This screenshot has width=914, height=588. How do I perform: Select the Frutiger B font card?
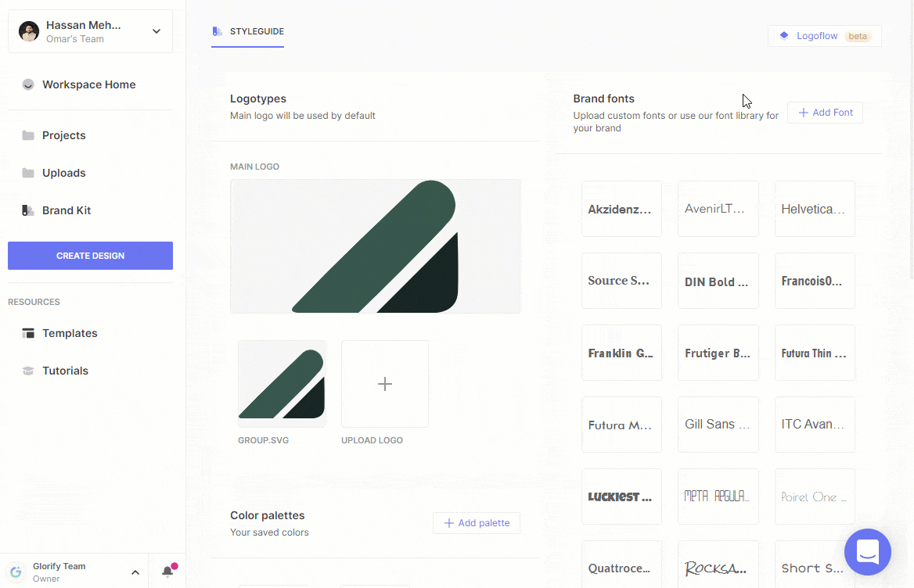pos(718,353)
